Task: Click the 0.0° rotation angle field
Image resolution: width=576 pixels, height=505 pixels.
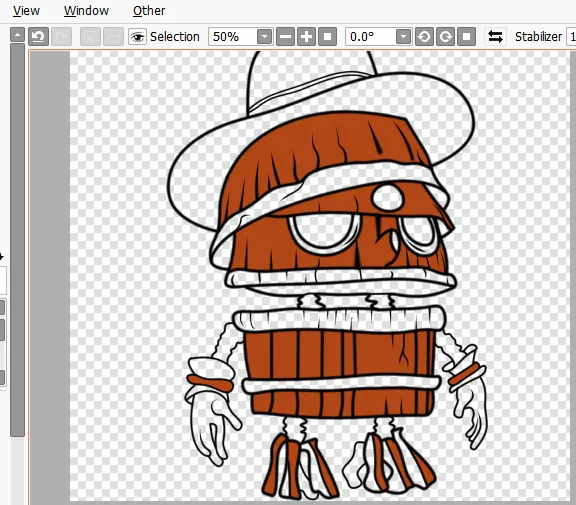Action: tap(371, 37)
